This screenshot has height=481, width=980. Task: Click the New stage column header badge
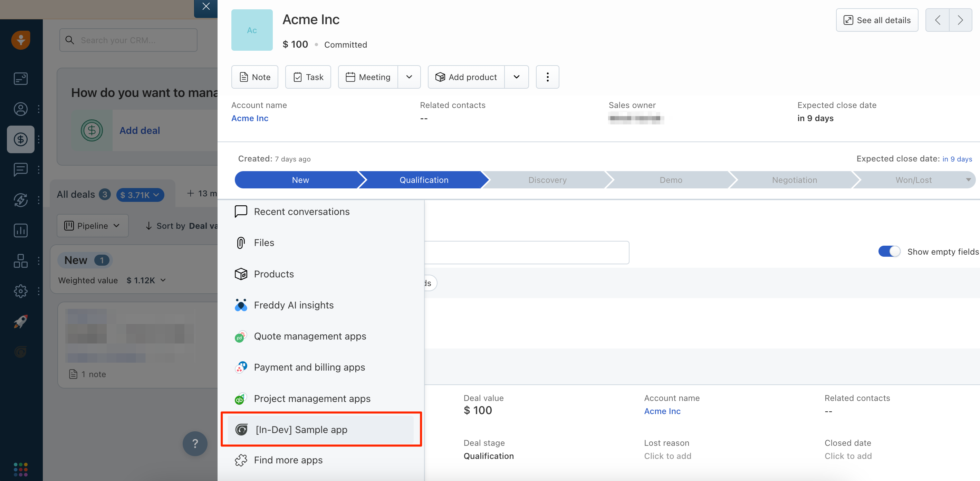coord(85,260)
